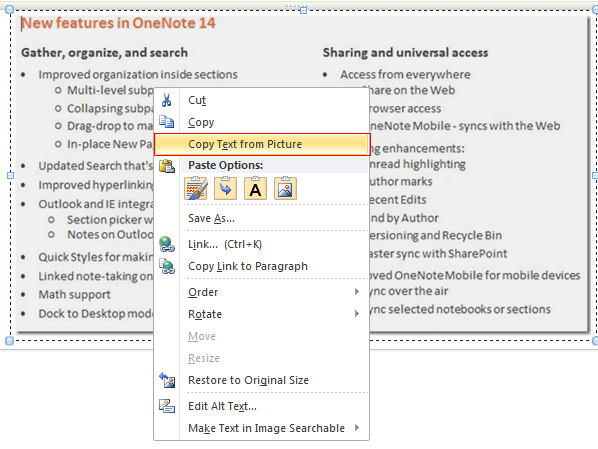
Task: Click the Copy pages icon
Action: (x=167, y=122)
